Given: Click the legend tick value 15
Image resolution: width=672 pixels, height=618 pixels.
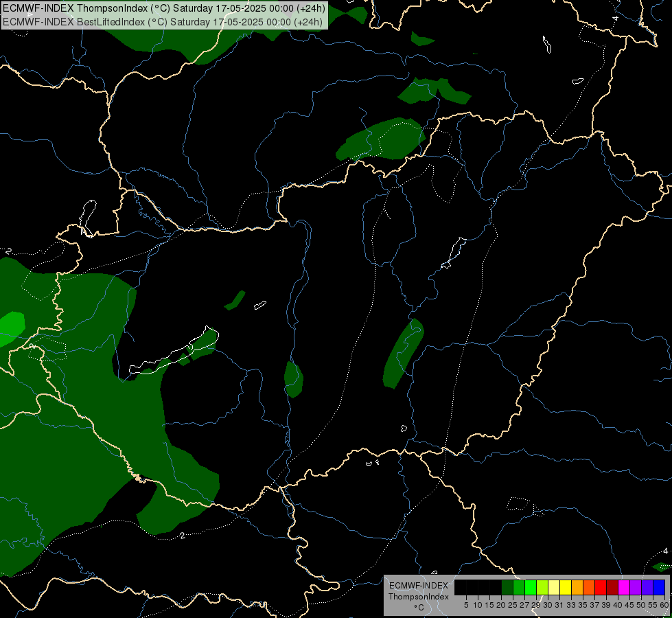Looking at the screenshot, I should (x=489, y=605).
